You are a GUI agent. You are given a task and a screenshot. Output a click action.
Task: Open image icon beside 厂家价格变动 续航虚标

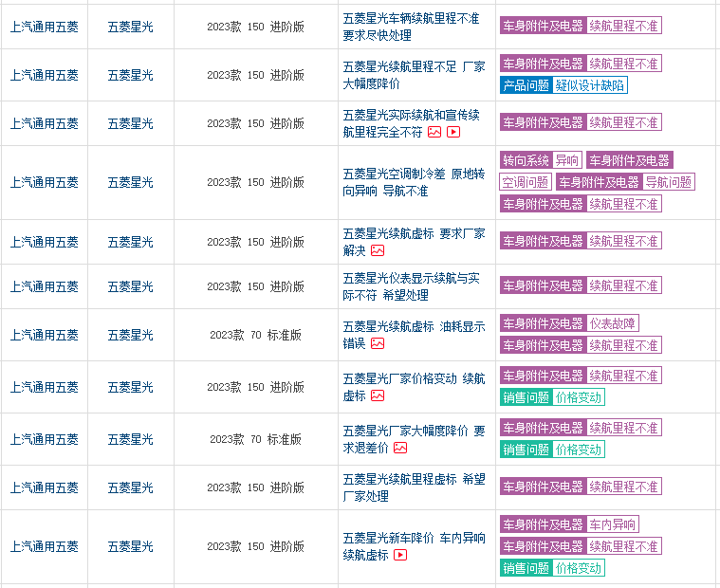point(378,395)
